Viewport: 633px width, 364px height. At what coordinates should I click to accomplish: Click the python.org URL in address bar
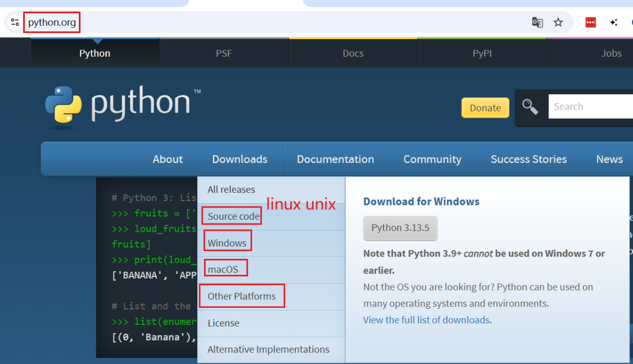click(x=52, y=22)
